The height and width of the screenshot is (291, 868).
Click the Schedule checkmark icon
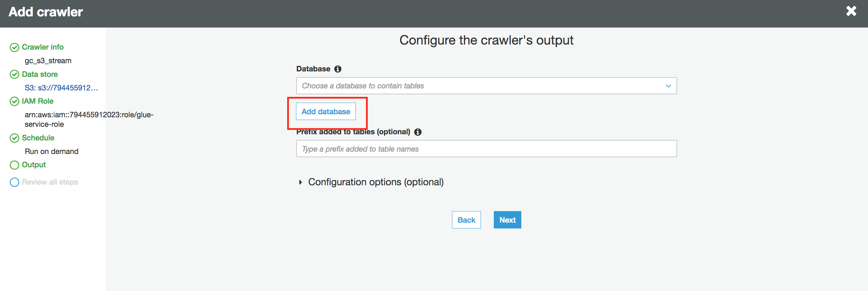point(14,138)
